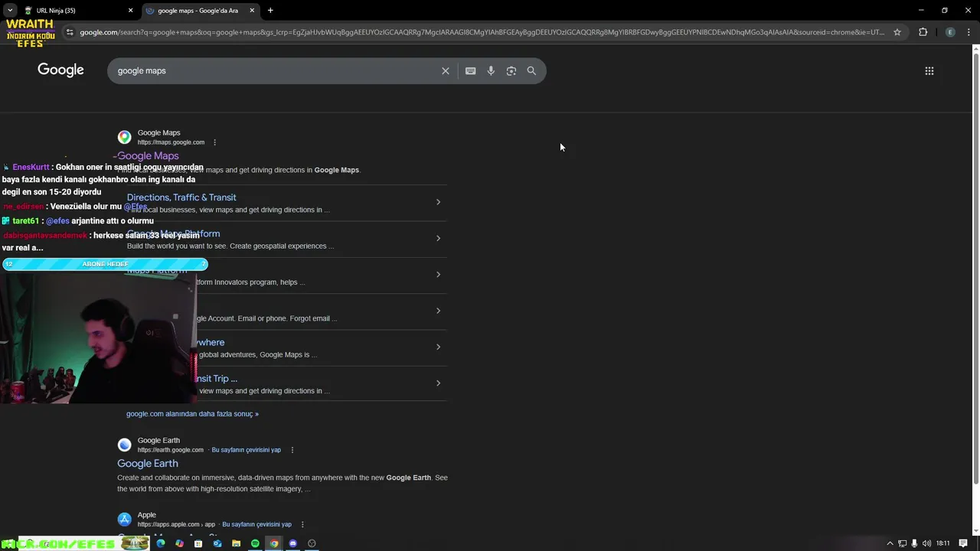This screenshot has height=551, width=980.
Task: Bookmark this page with the star icon
Action: point(897,32)
